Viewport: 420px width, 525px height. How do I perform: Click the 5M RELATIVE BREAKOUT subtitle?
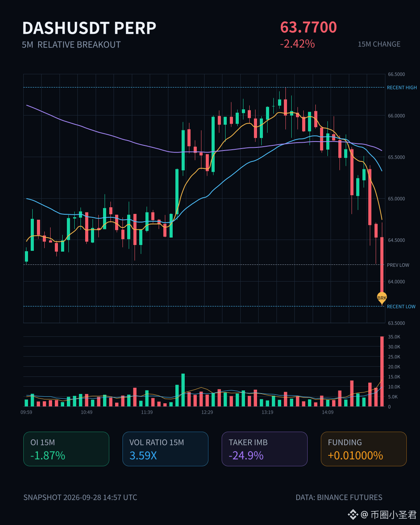[71, 45]
